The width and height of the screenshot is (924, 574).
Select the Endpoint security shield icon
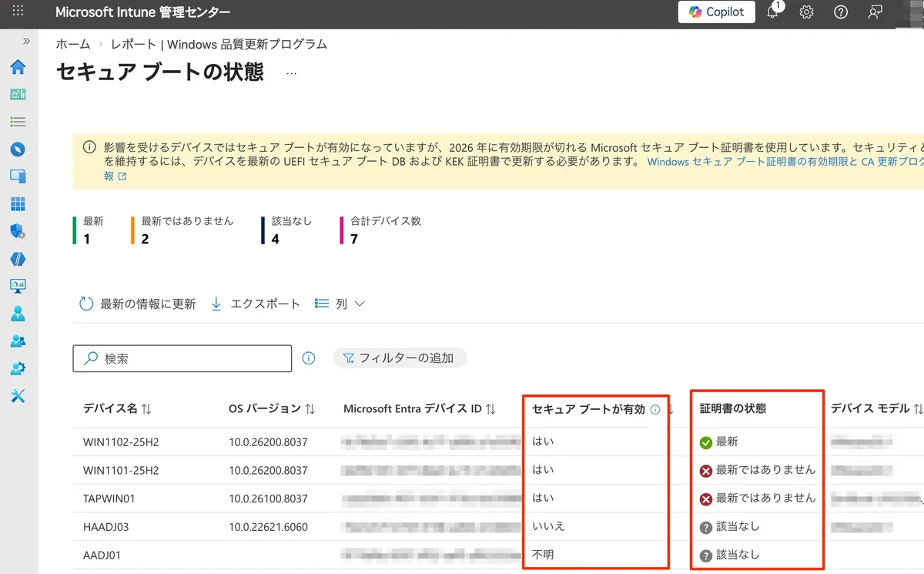point(18,232)
